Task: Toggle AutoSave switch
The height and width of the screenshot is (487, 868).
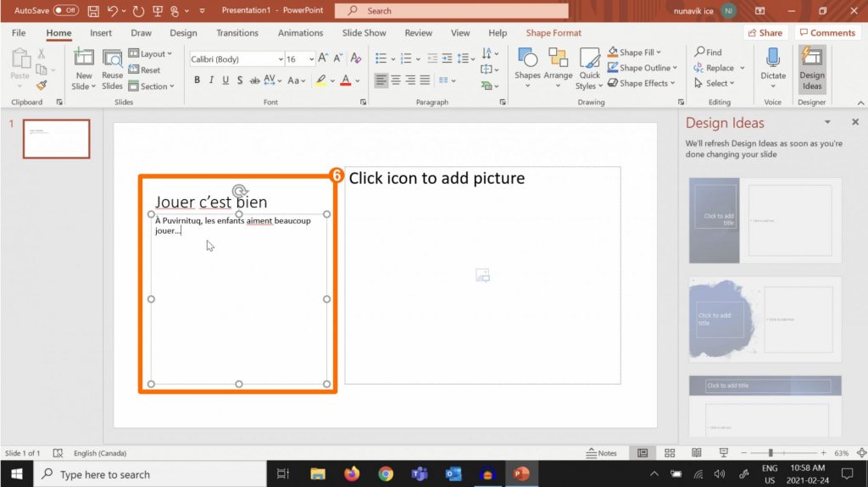Action: 65,11
